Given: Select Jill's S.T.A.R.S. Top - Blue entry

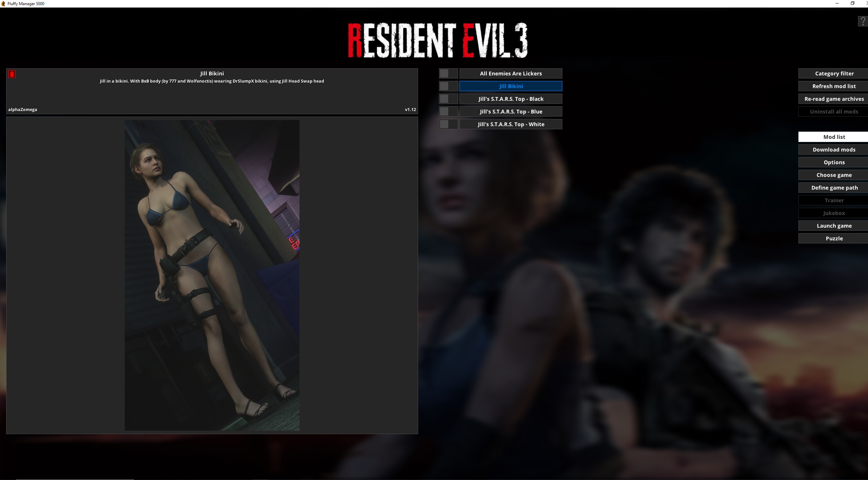Looking at the screenshot, I should click(511, 111).
